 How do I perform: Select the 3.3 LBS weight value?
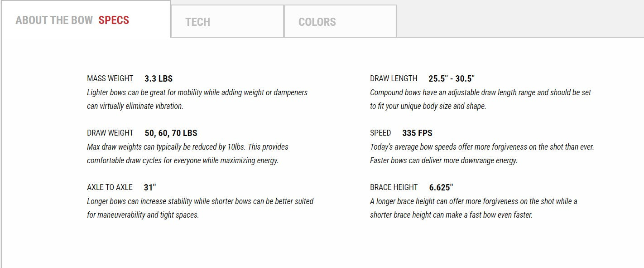click(158, 78)
